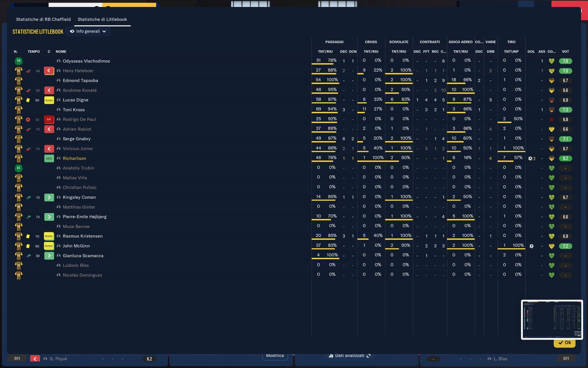Sort by the VOT rating column header
The height and width of the screenshot is (368, 588).
coord(565,52)
